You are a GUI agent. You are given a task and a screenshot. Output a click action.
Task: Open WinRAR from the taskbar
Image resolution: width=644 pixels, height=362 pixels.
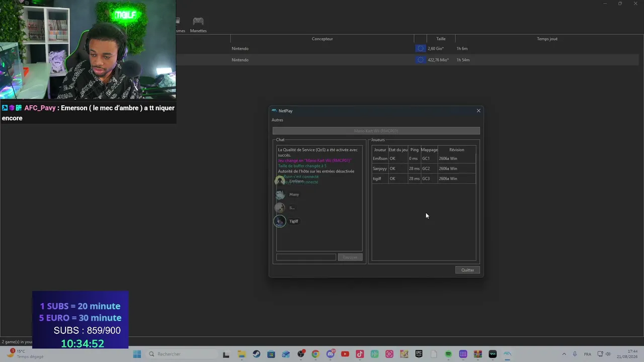[478, 354]
